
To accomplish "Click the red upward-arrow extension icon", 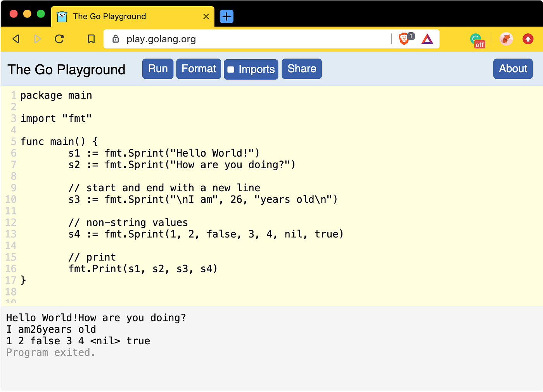I will click(528, 39).
